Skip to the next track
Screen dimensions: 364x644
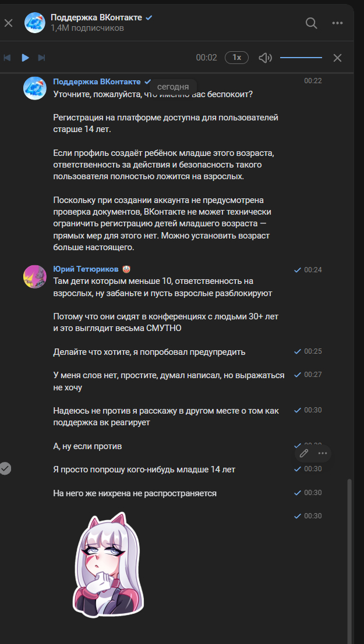41,57
